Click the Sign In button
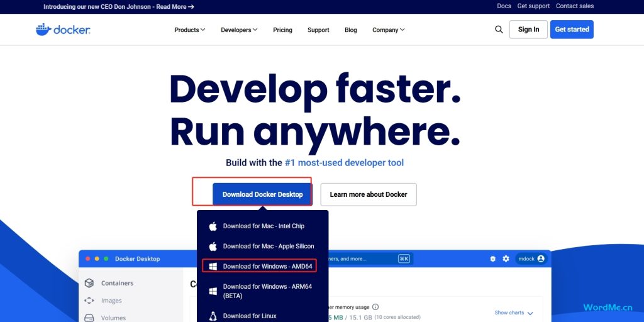Screen dimensions: 644x322 (528, 30)
